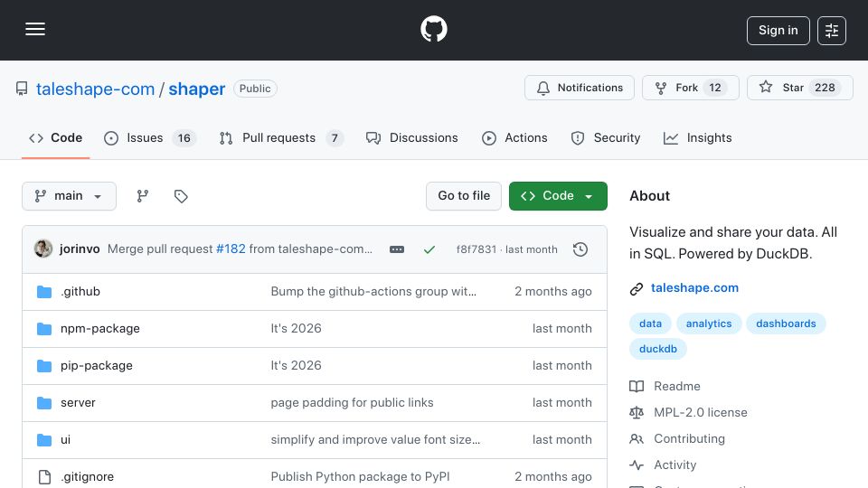Click the Notifications bell button
This screenshot has width=868, height=488.
[579, 88]
